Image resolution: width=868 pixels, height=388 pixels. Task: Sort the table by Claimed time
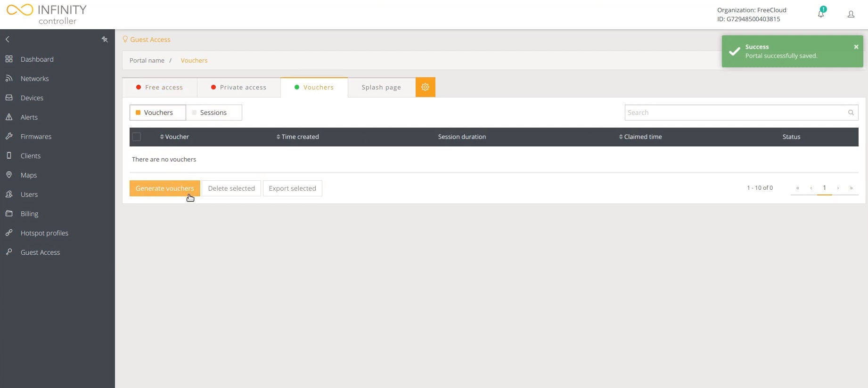[x=640, y=137]
